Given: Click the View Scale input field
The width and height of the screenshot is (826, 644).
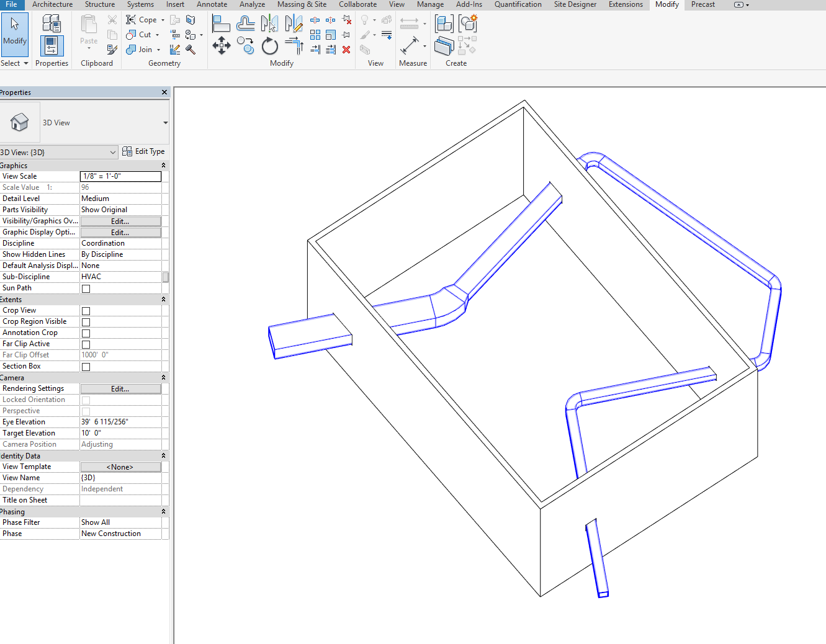Looking at the screenshot, I should (x=120, y=176).
